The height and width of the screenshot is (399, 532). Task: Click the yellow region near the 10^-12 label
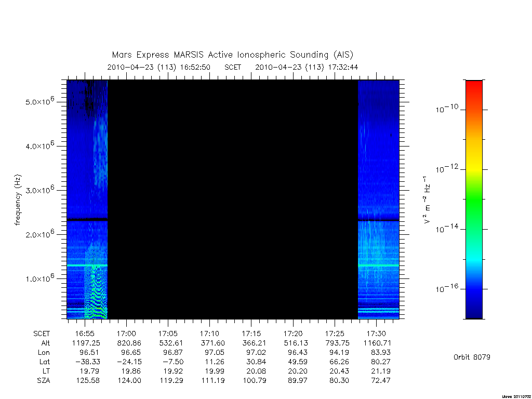click(x=474, y=166)
